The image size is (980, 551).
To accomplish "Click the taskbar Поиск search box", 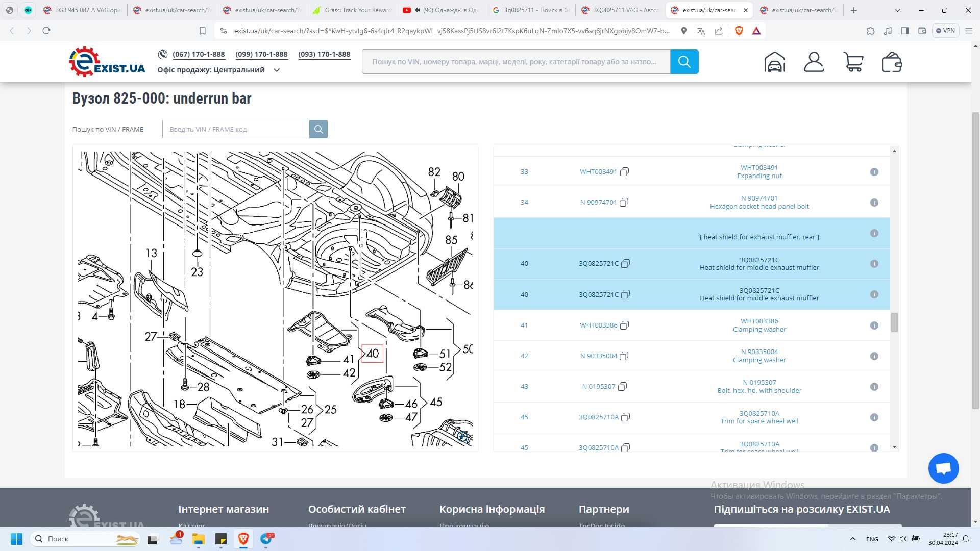I will (x=85, y=539).
